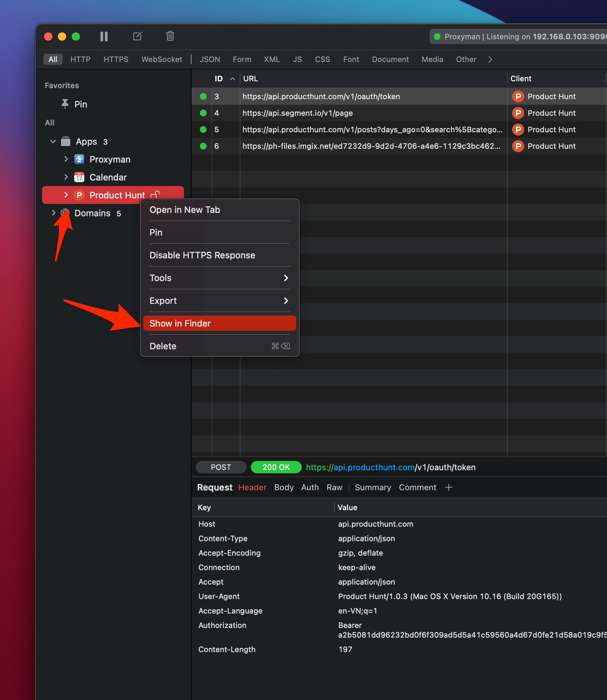Click the Apps folder icon
Image resolution: width=607 pixels, height=700 pixels.
point(65,142)
